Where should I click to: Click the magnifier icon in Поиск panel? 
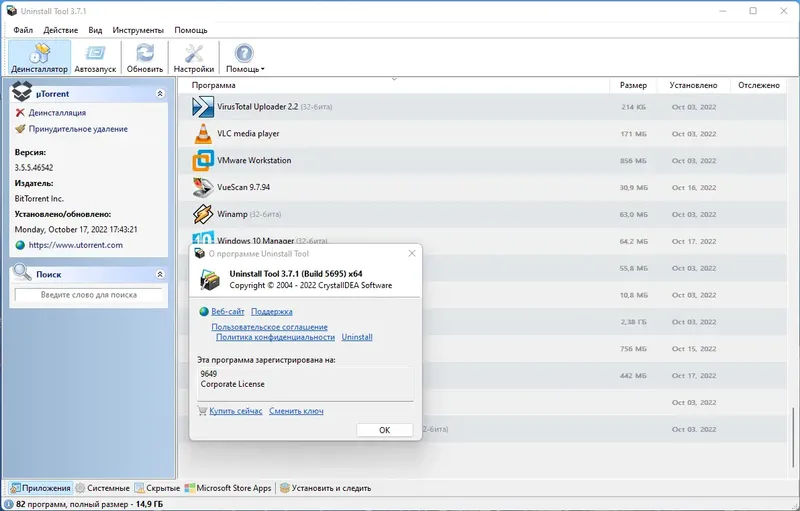(22, 272)
